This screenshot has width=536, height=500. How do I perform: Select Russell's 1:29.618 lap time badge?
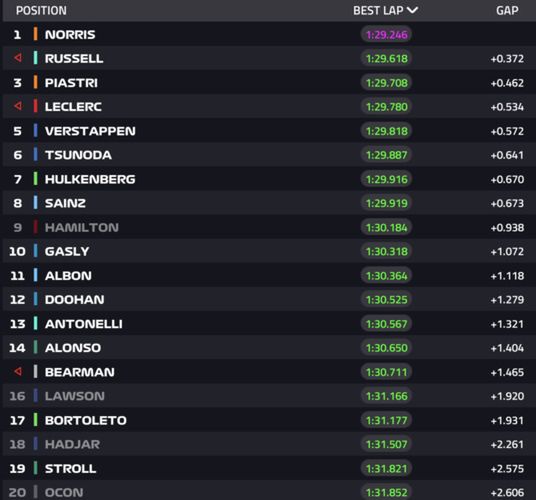386,58
